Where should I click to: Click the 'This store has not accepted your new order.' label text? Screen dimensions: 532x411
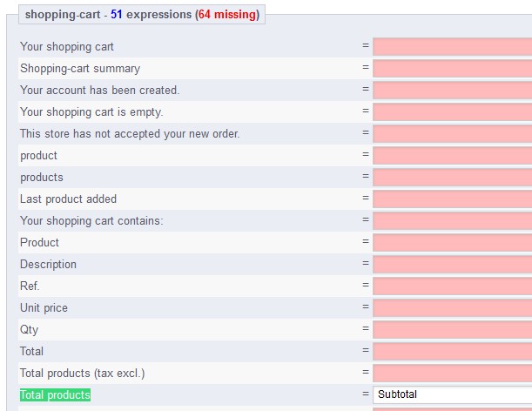pyautogui.click(x=130, y=134)
